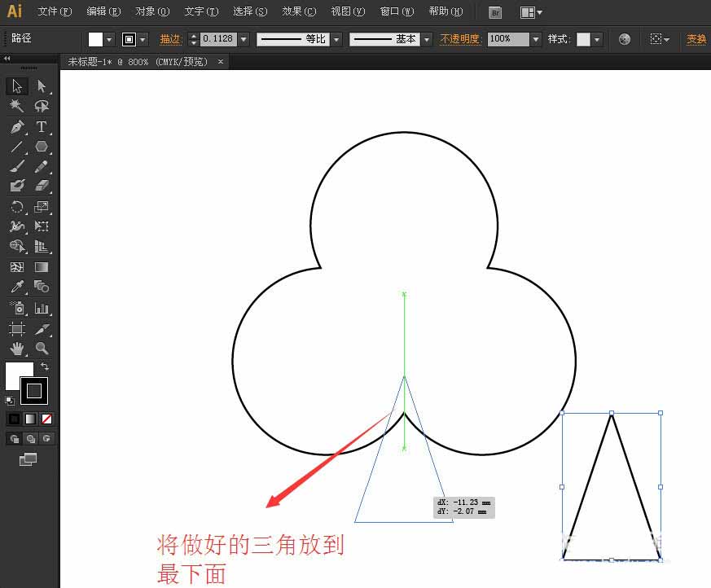Click the 变换 transform link
711x588 pixels.
point(696,39)
